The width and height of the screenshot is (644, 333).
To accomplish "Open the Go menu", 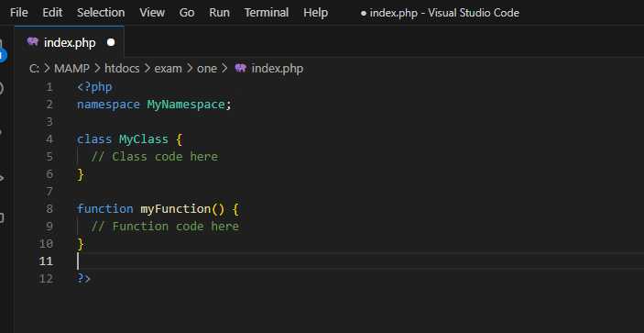I will [x=187, y=13].
